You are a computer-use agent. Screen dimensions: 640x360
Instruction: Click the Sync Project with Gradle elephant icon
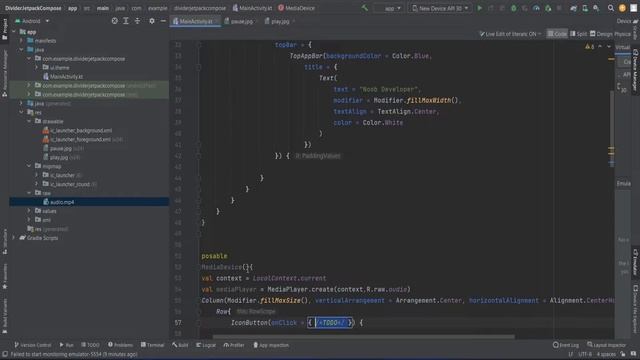click(573, 8)
